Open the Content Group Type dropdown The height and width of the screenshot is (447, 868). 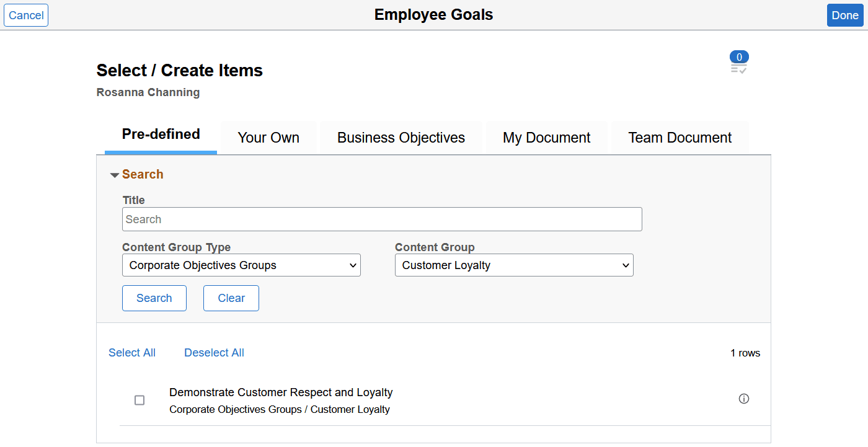click(241, 265)
